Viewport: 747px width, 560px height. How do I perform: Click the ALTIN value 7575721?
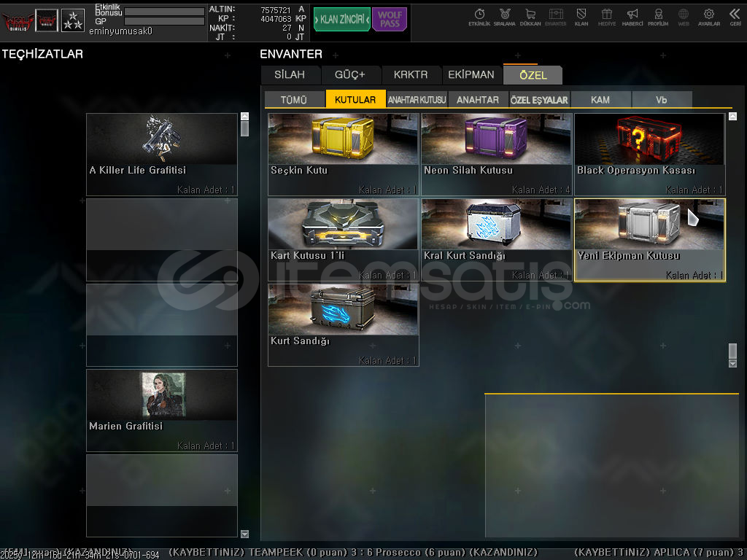(x=275, y=9)
